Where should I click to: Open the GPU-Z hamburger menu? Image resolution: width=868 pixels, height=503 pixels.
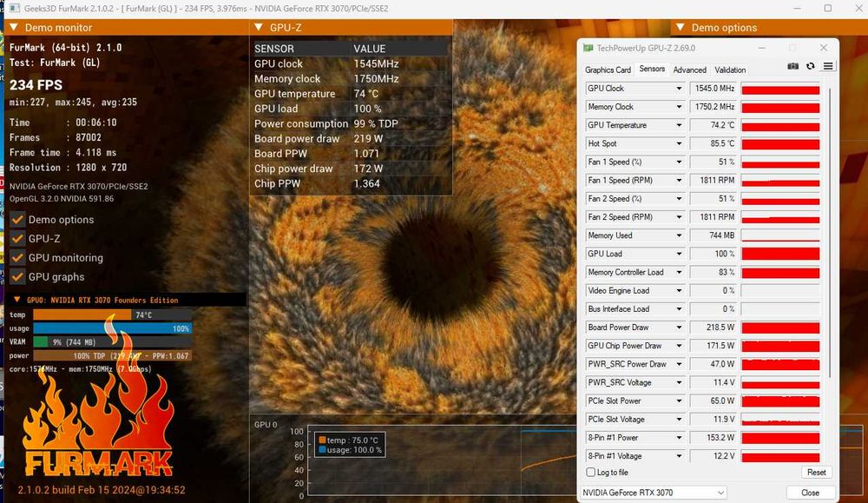[x=828, y=67]
